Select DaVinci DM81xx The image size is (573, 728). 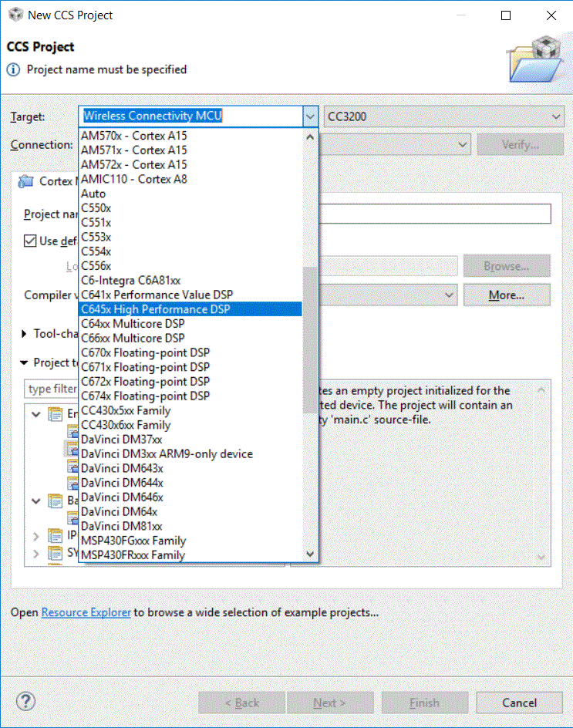190,526
